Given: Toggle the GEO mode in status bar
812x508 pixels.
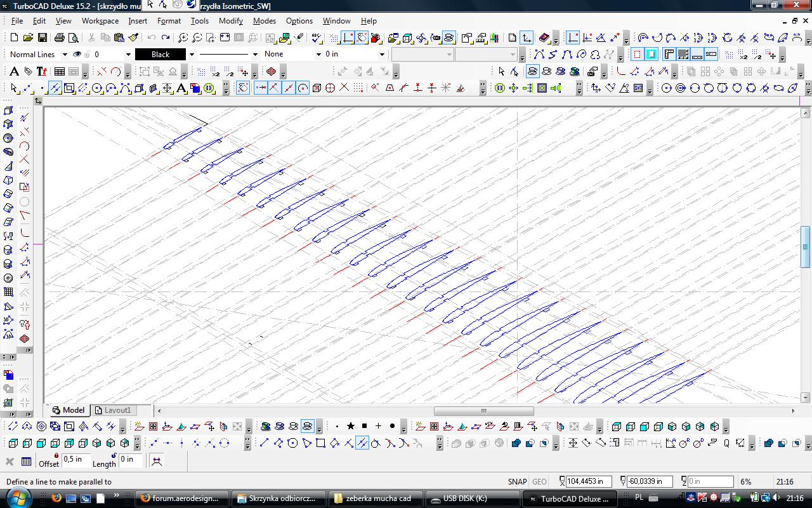Looking at the screenshot, I should 539,482.
